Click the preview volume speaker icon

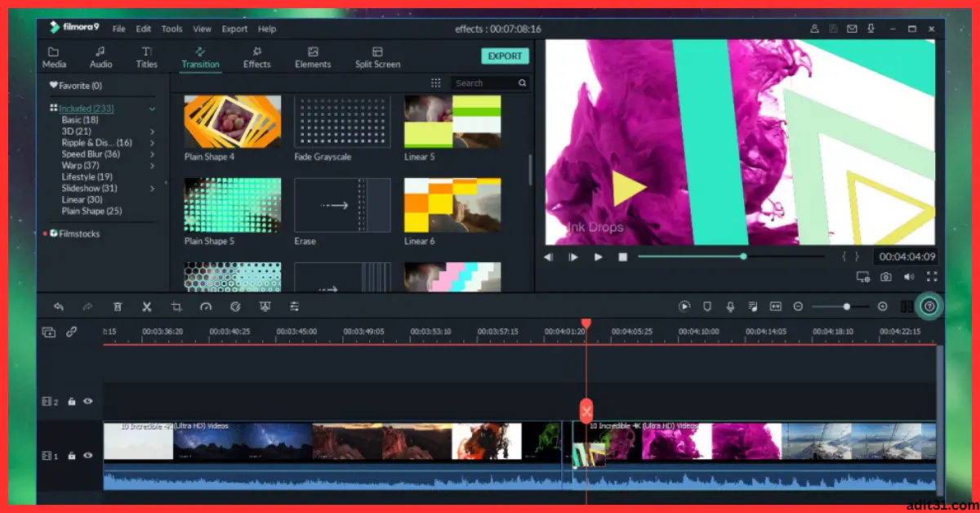click(909, 277)
